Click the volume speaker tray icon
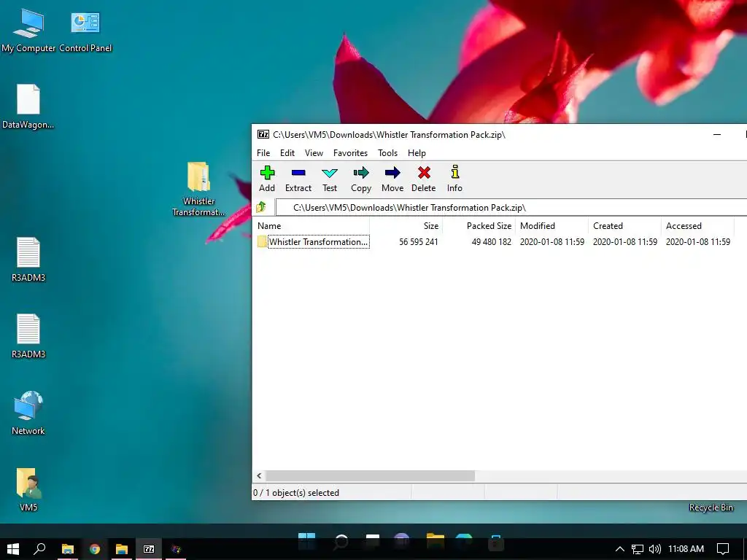Viewport: 747px width, 560px height. pyautogui.click(x=655, y=549)
